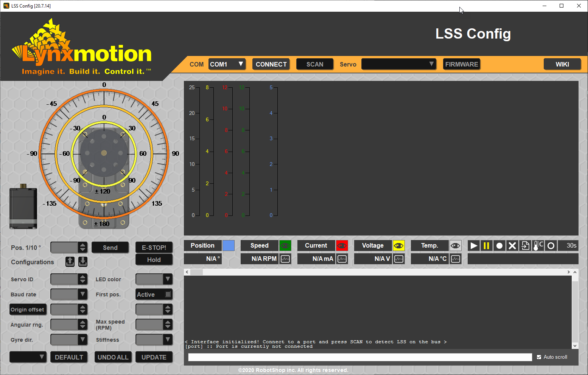
Task: Click the record (filled circle) button
Action: pos(499,246)
